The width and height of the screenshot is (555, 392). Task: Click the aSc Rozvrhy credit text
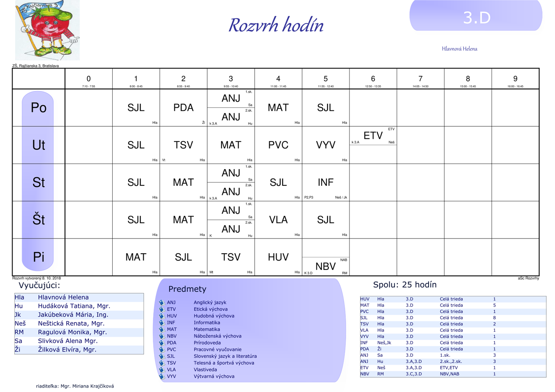point(528,279)
